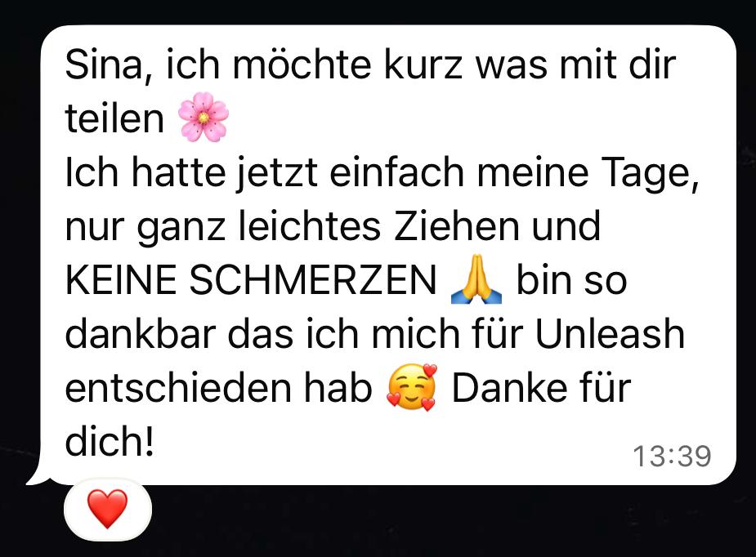This screenshot has height=557, width=756.
Task: Click the message bubble tail at lower left
Action: tap(38, 475)
